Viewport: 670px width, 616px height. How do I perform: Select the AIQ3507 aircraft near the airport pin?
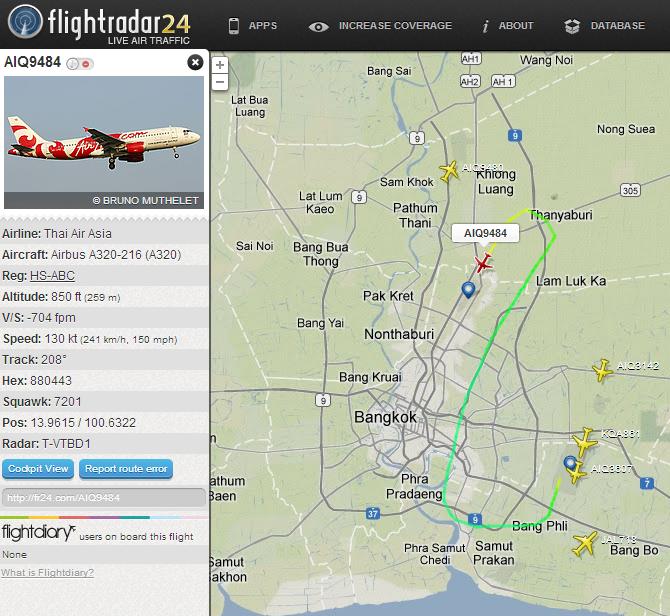576,473
